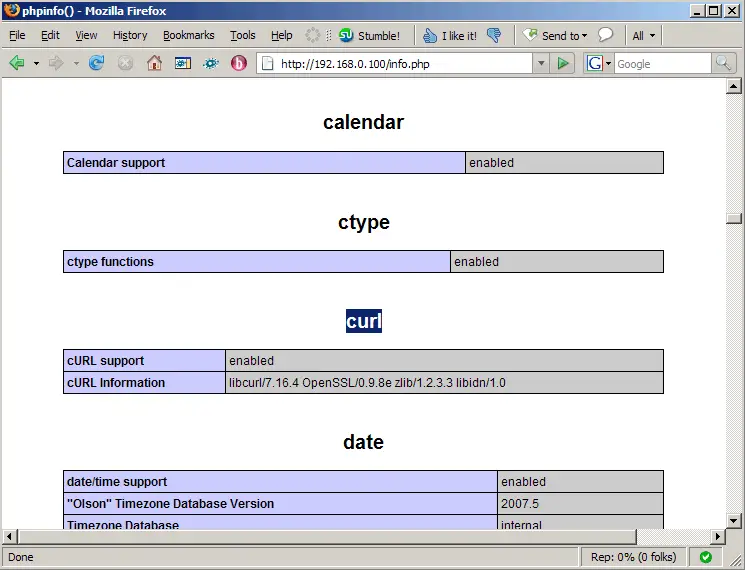Click the calendar heading
Viewport: 745px width, 570px height.
(363, 122)
